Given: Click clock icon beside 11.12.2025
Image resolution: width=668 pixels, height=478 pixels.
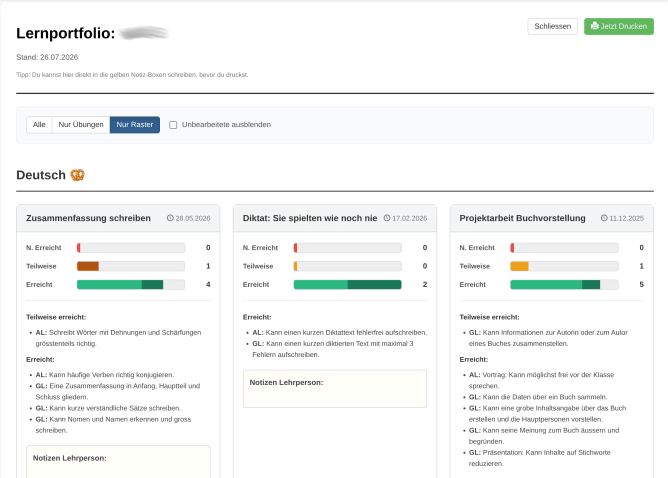Looking at the screenshot, I should pyautogui.click(x=604, y=218).
